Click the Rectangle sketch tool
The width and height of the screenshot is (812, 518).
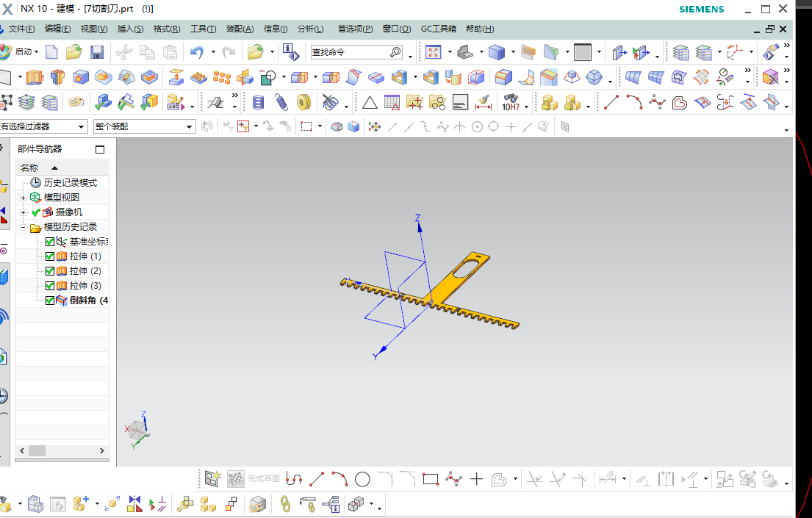pyautogui.click(x=431, y=480)
